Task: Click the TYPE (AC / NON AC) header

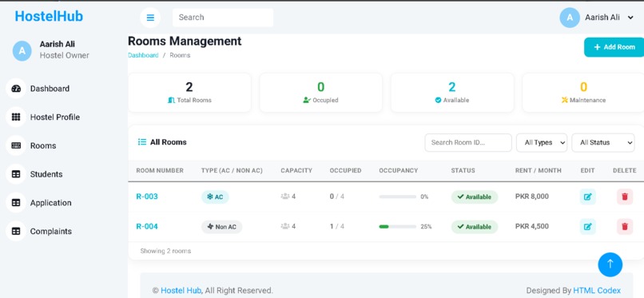Action: [x=232, y=170]
